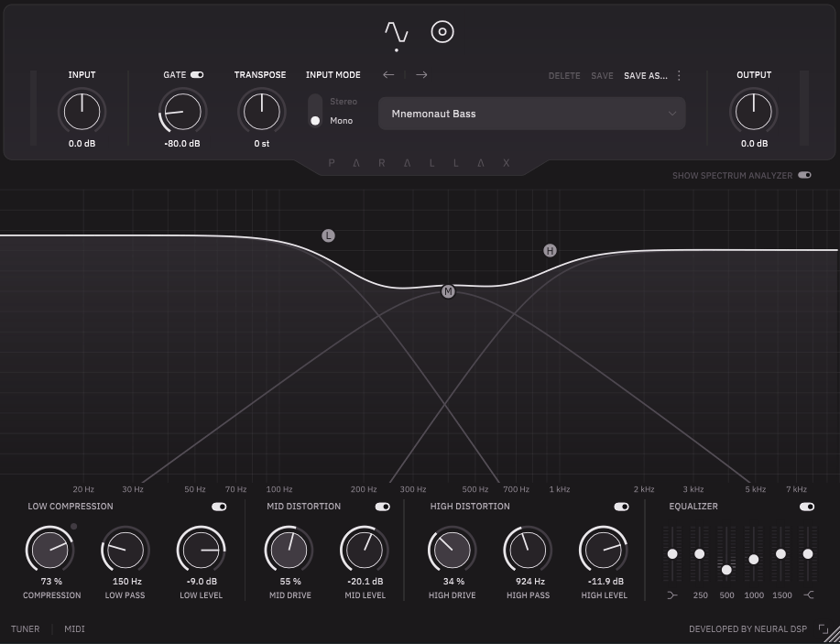The height and width of the screenshot is (644, 840).
Task: Select the H high band node
Action: [550, 250]
